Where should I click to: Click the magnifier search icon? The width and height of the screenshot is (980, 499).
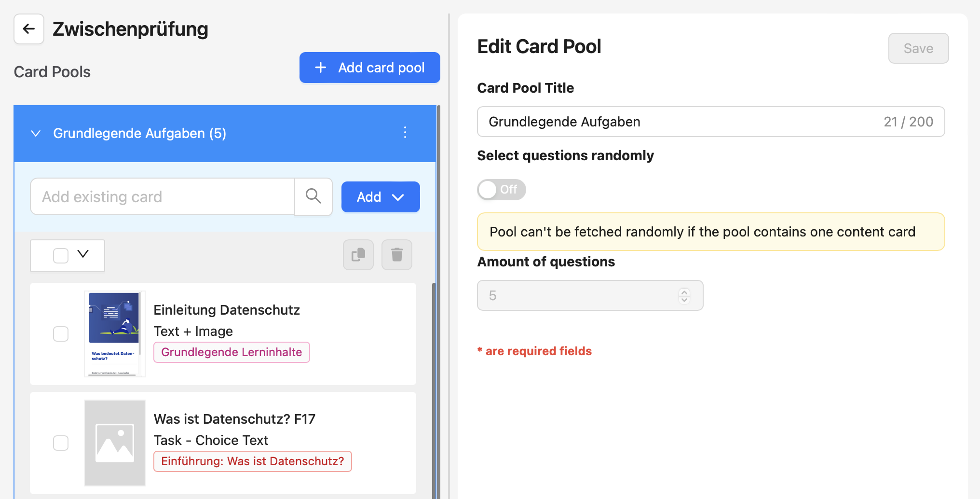313,196
